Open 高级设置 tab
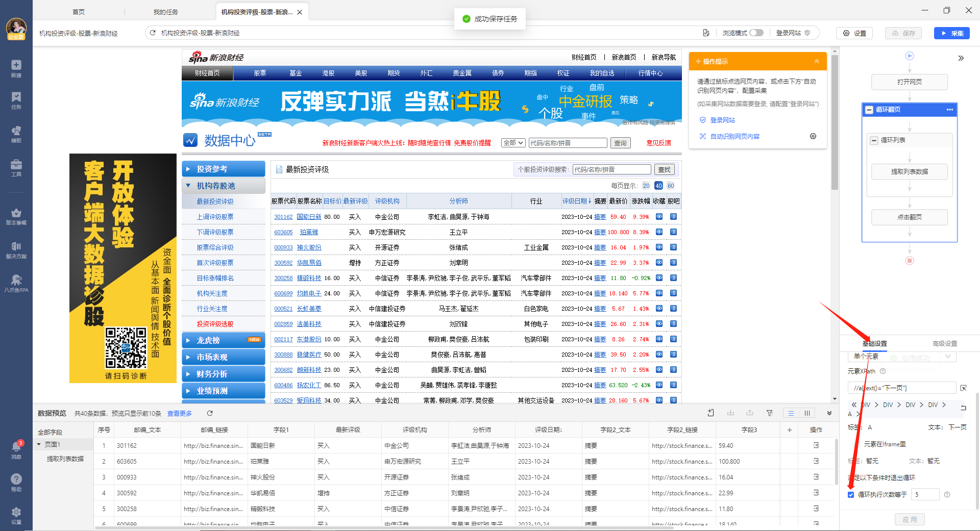The width and height of the screenshot is (980, 531). (945, 344)
